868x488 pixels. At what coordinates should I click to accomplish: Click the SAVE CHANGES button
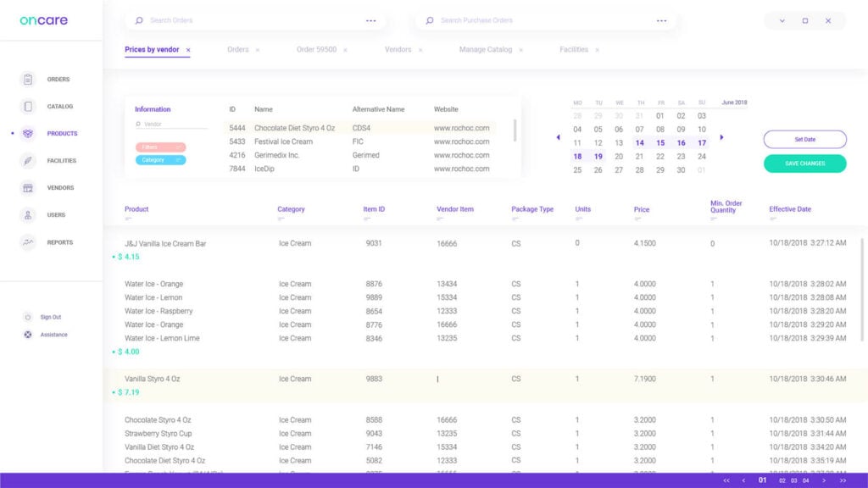pos(805,163)
